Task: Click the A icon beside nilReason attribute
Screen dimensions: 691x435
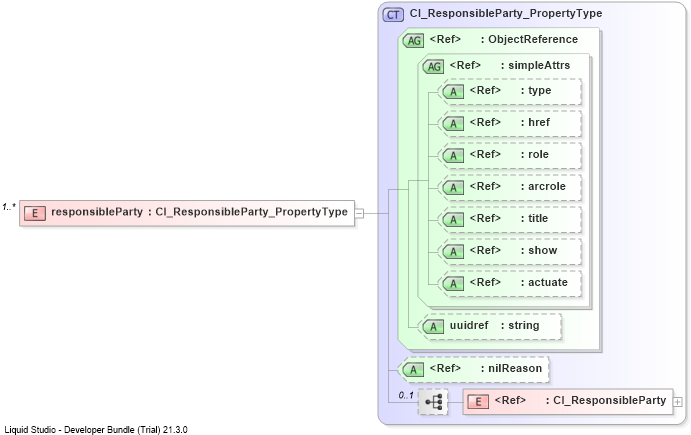Action: [413, 370]
